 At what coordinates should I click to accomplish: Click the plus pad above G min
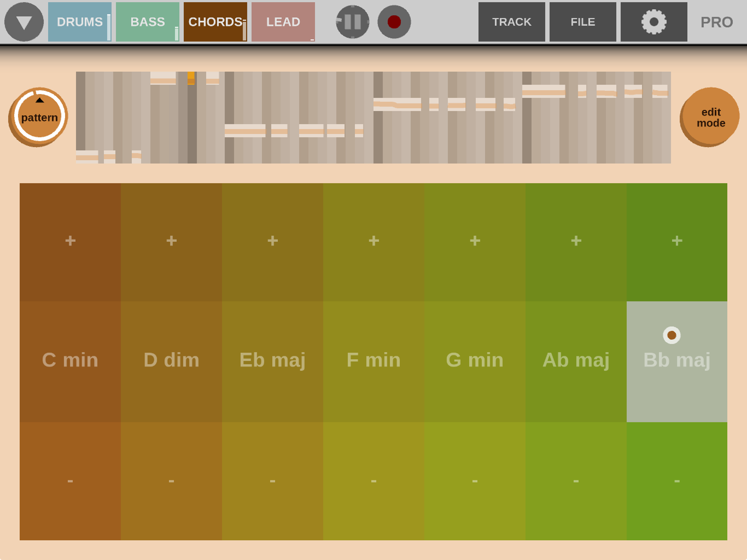475,242
